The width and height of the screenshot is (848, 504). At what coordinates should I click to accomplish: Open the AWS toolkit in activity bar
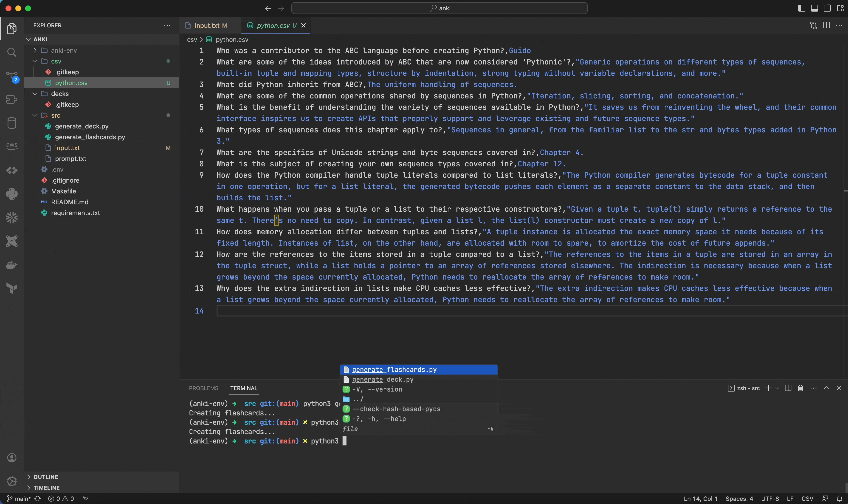(12, 146)
